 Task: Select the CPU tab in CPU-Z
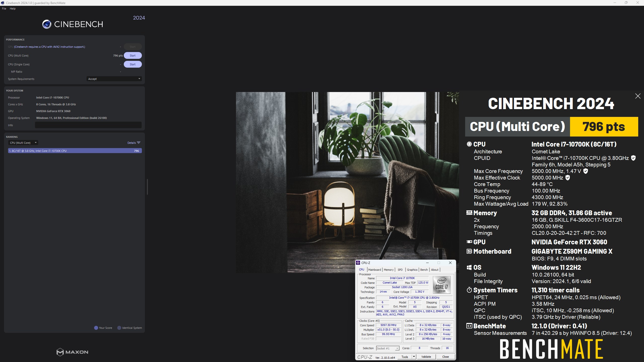pyautogui.click(x=361, y=269)
